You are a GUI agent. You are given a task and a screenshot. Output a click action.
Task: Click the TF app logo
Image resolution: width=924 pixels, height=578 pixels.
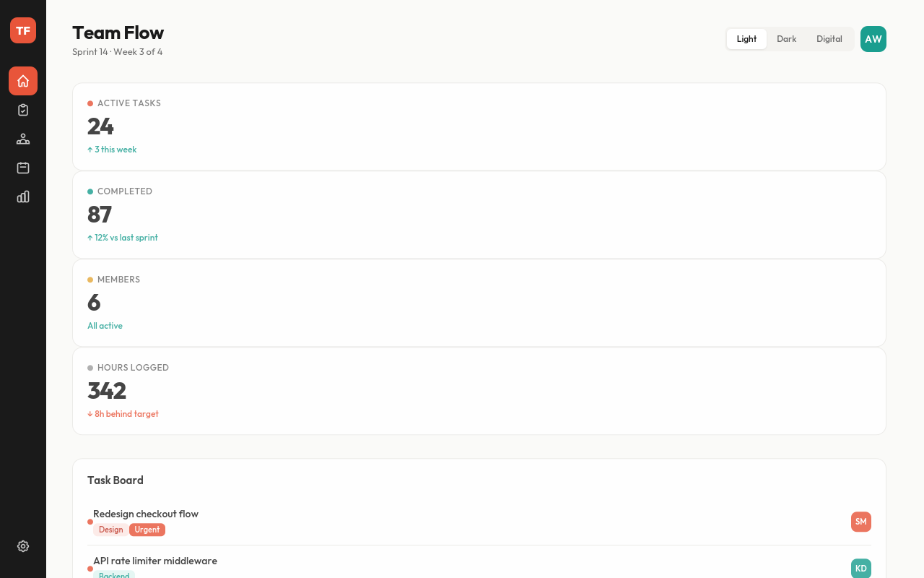pyautogui.click(x=23, y=30)
